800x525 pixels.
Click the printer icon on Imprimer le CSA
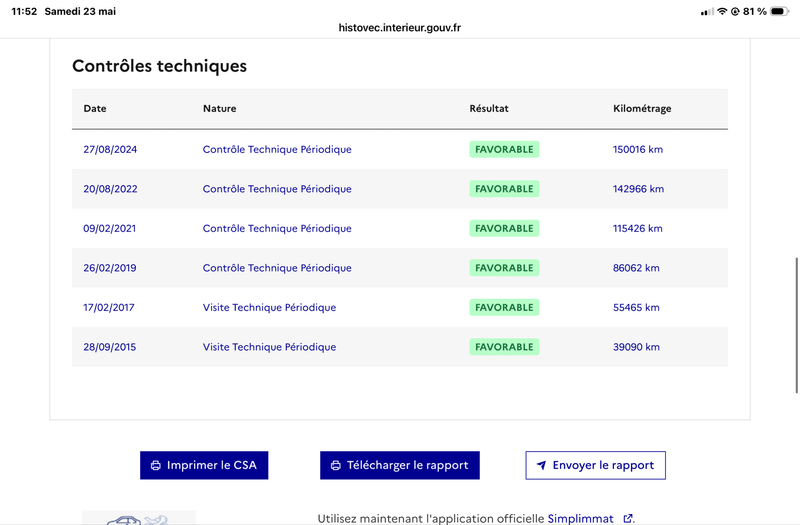(156, 465)
